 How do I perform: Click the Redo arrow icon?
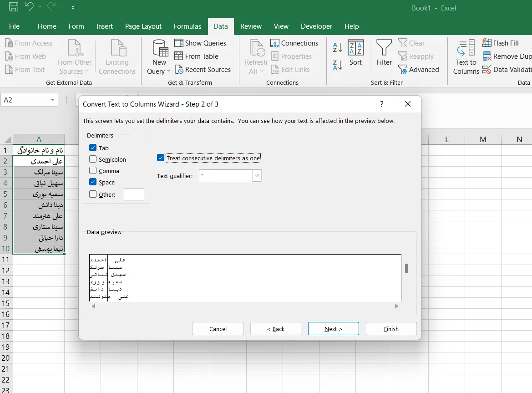click(x=51, y=7)
